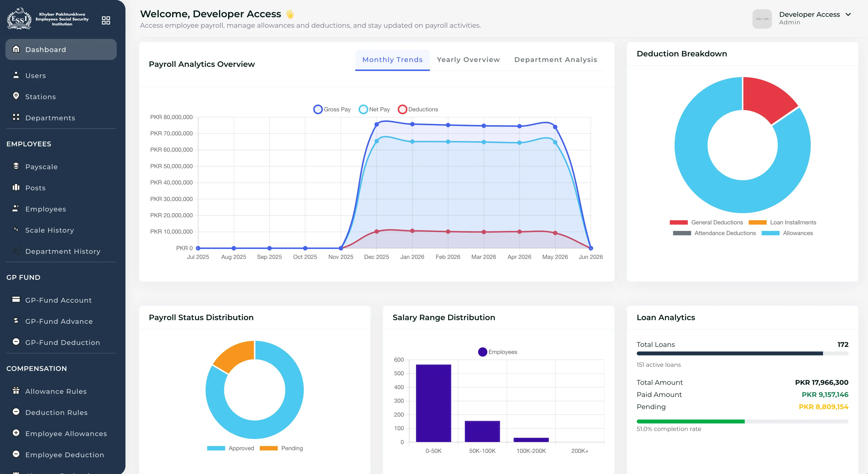Viewport: 868px width, 474px height.
Task: Open the GP-Fund Deduction link
Action: click(x=61, y=342)
